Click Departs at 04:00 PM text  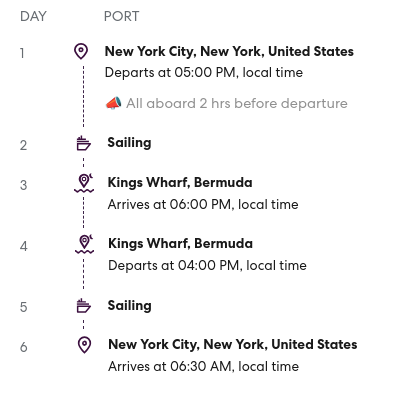pyautogui.click(x=207, y=266)
